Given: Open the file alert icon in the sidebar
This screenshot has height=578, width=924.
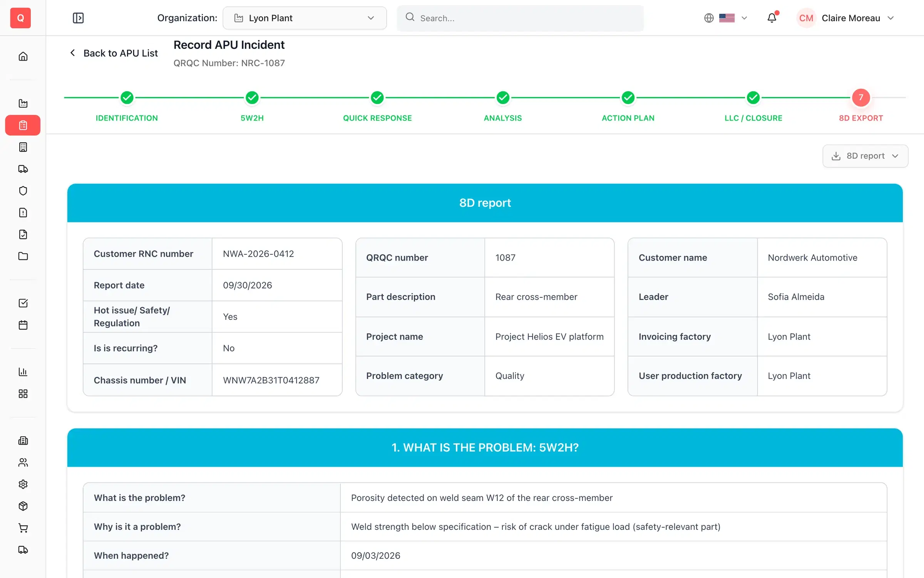Looking at the screenshot, I should [23, 213].
